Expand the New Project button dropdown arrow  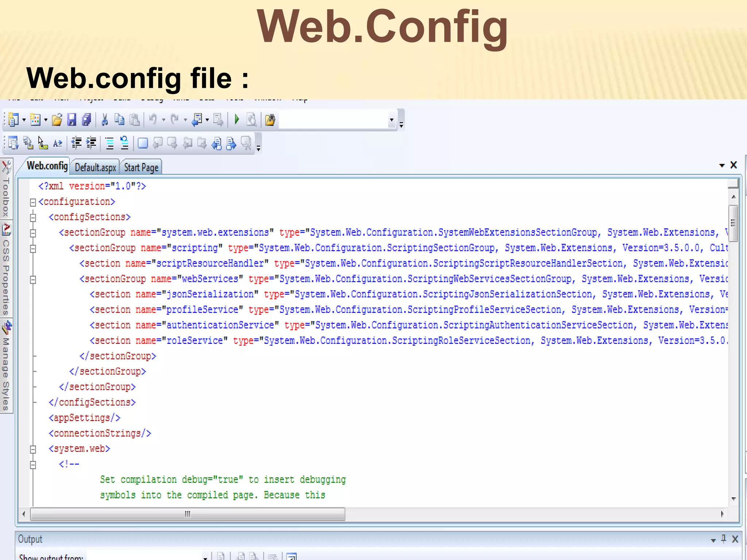click(24, 120)
